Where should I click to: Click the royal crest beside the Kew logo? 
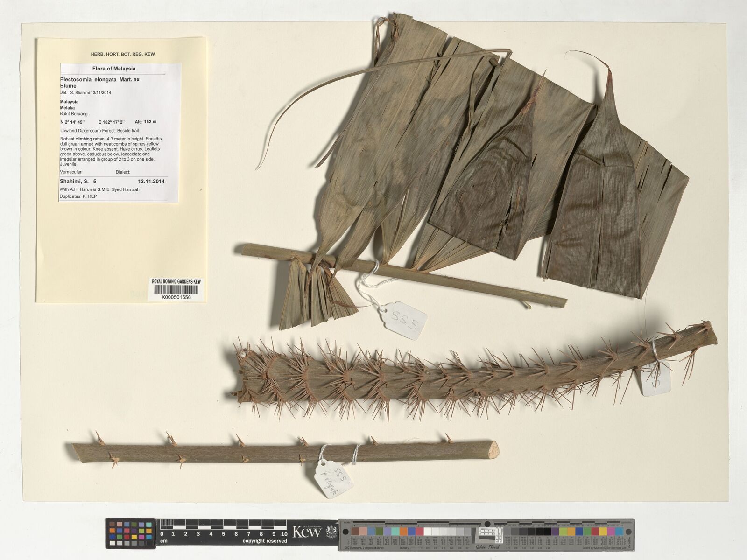coord(331,532)
